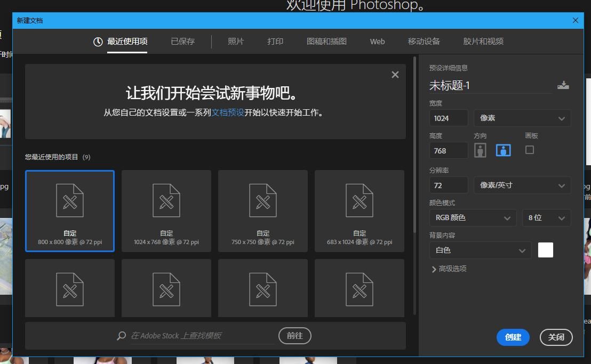Click the Adobe Stock search magnifier icon
Viewport: 591px width, 364px height.
pyautogui.click(x=121, y=336)
